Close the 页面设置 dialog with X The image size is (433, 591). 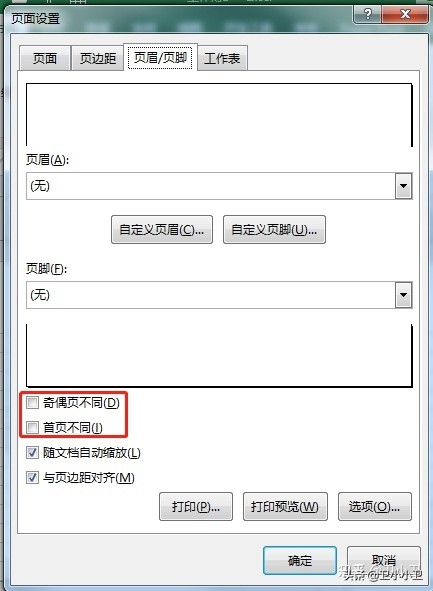(405, 14)
